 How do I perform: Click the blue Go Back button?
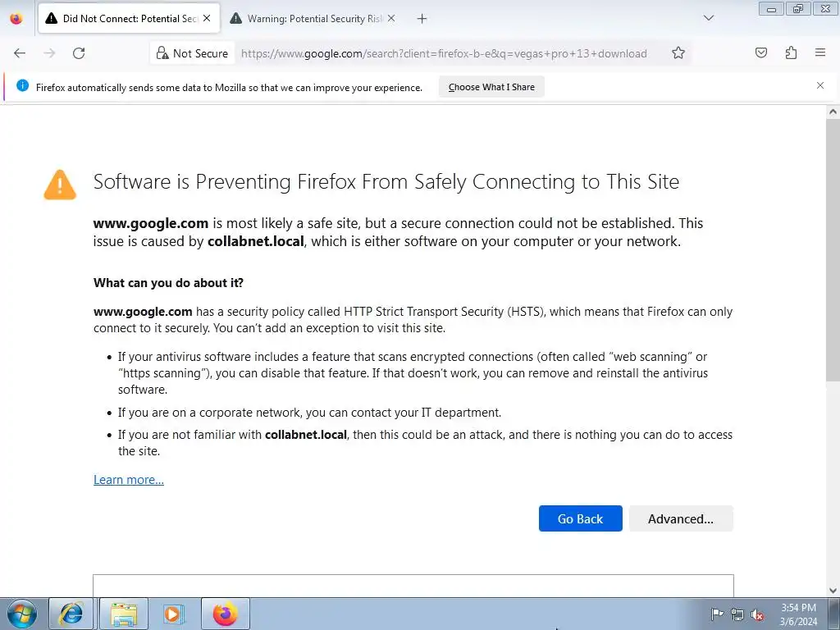[x=580, y=518]
